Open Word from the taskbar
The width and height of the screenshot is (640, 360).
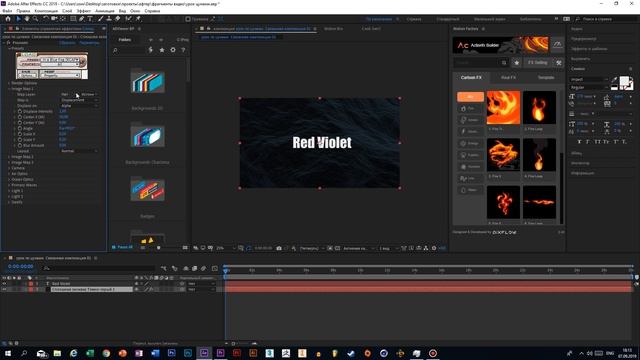pos(155,353)
